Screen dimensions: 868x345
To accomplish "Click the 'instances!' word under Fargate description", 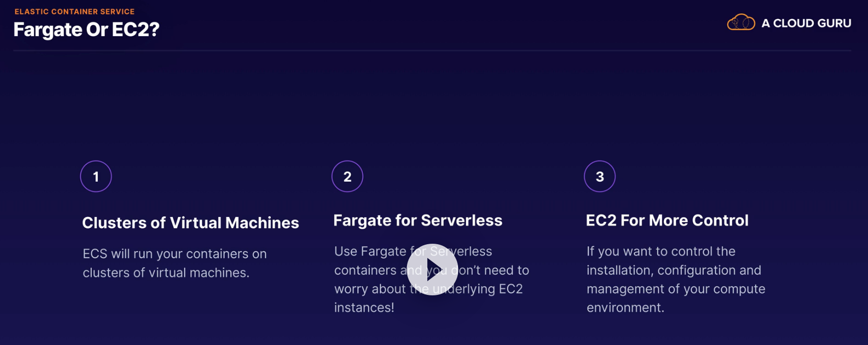I will point(364,308).
